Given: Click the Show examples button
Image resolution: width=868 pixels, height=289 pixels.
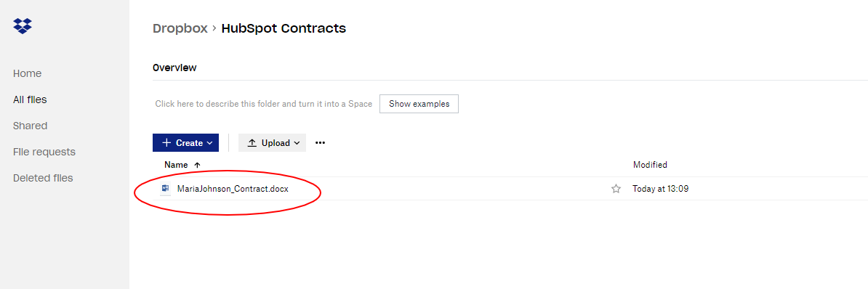Looking at the screenshot, I should click(x=419, y=104).
